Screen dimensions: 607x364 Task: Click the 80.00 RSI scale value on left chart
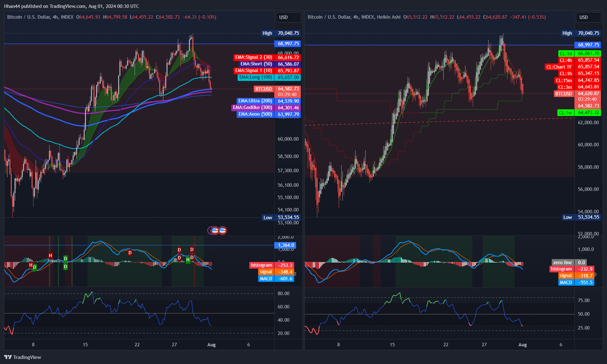[x=283, y=294]
